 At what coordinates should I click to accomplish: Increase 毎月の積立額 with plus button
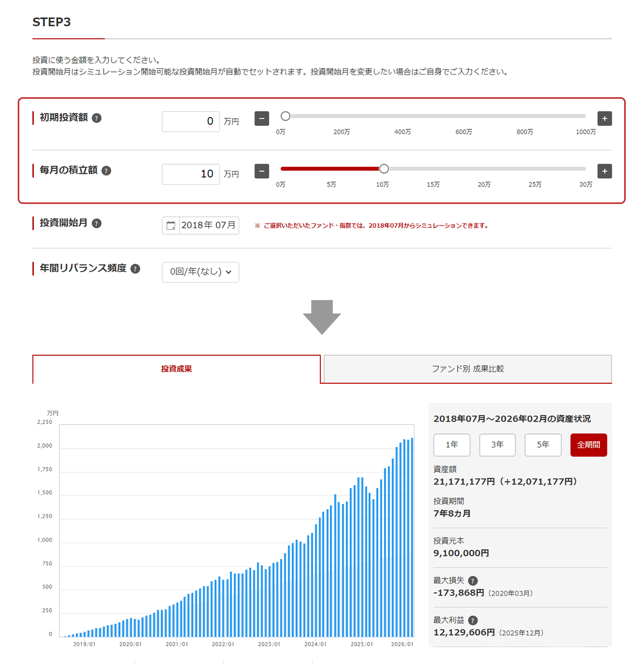(604, 171)
